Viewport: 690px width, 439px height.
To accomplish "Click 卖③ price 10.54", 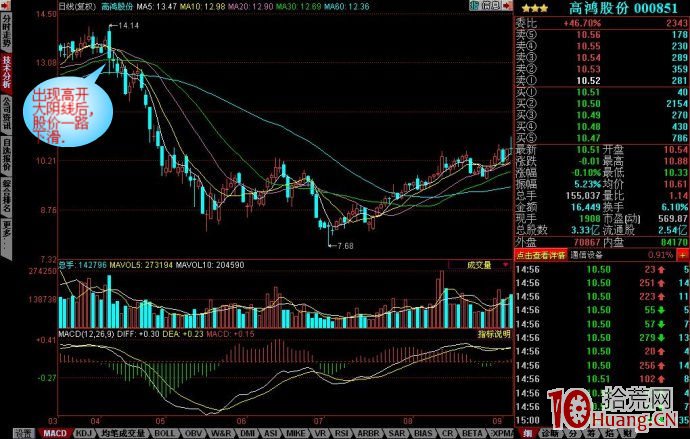I will (x=588, y=58).
